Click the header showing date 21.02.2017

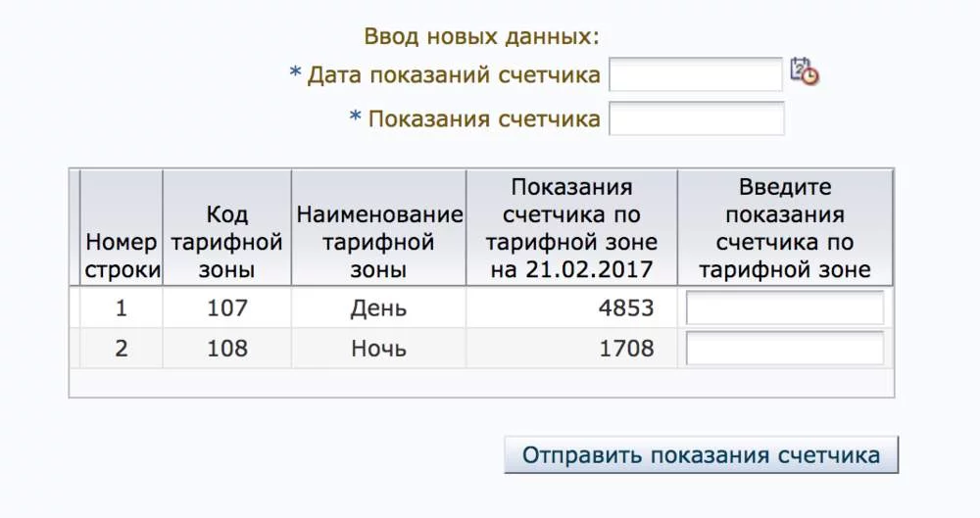pyautogui.click(x=573, y=228)
